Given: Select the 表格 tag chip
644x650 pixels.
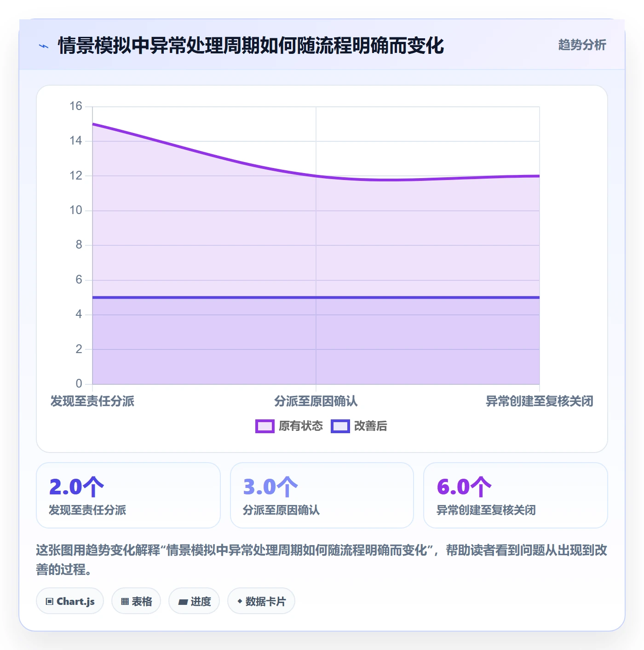Looking at the screenshot, I should point(136,601).
